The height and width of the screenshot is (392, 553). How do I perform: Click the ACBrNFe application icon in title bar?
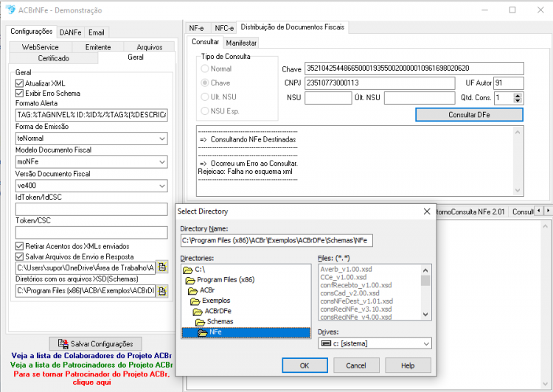[10, 10]
